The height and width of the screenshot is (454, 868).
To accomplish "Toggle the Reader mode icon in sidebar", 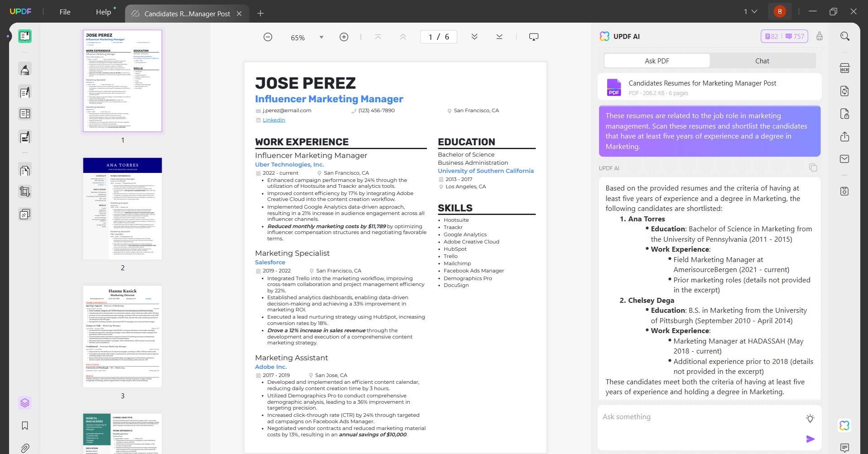I will pos(25,36).
